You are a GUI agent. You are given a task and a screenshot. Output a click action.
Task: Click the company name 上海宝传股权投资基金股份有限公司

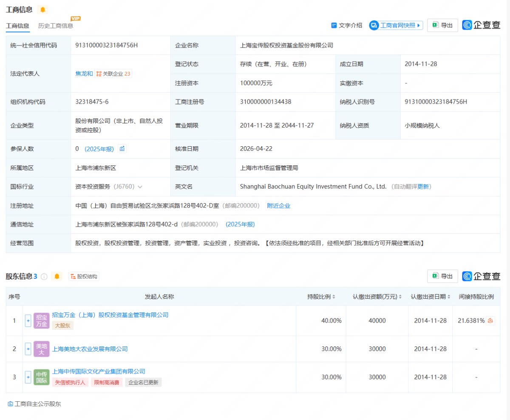(x=286, y=45)
